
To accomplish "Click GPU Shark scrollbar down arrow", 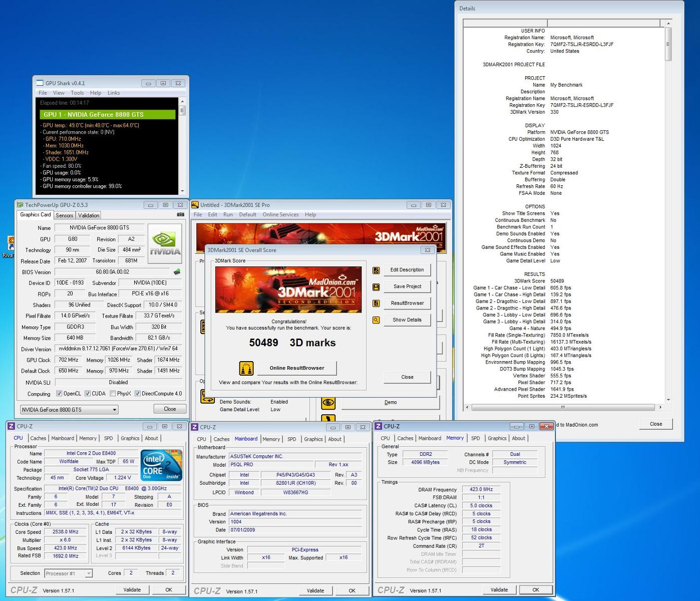I will click(x=182, y=190).
